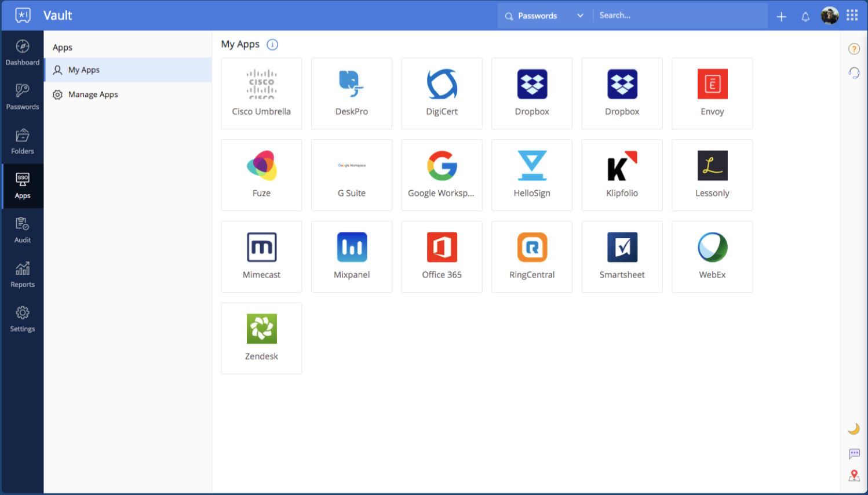The width and height of the screenshot is (868, 495).
Task: Open the app switcher grid icon
Action: 852,16
